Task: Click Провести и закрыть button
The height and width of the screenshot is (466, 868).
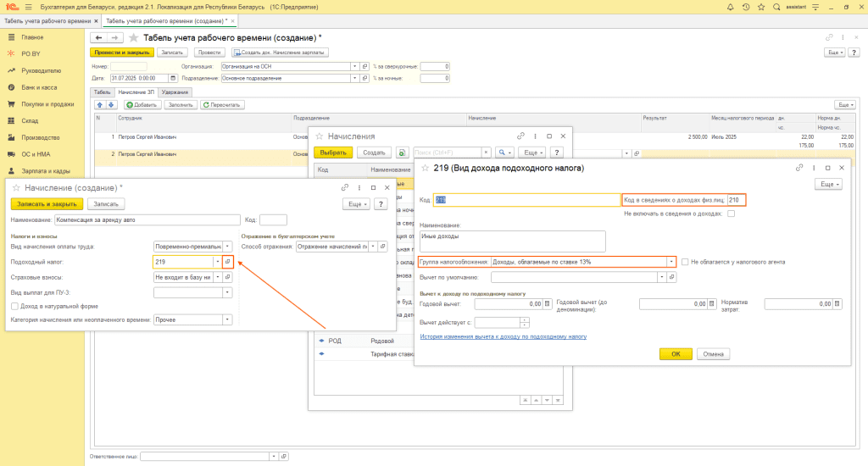Action: pyautogui.click(x=122, y=53)
